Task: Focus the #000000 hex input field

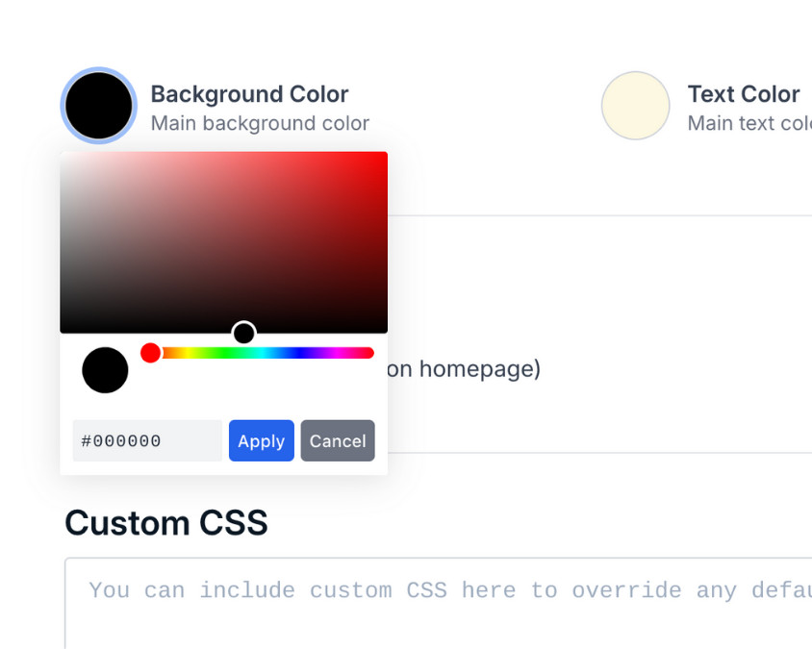Action: 146,440
